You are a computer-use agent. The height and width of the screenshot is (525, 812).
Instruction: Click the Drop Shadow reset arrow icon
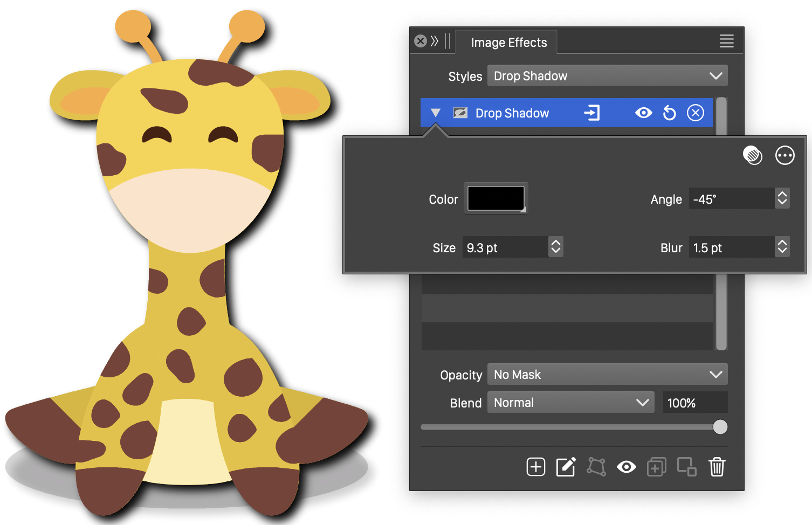669,113
